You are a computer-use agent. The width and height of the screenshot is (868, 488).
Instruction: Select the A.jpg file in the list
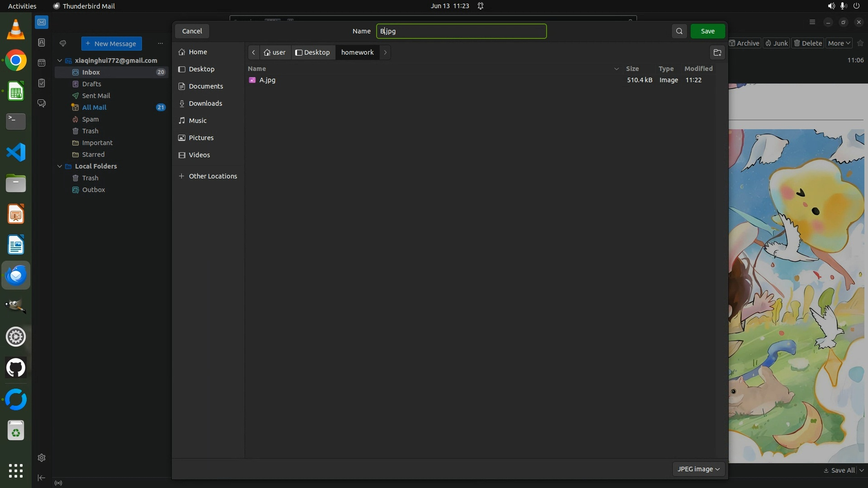(x=267, y=80)
